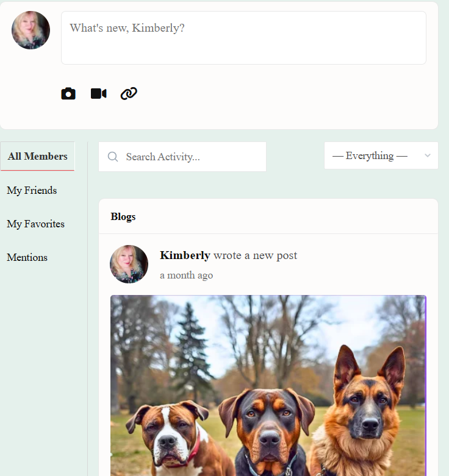
Task: Go to the Mentions section
Action: [27, 258]
